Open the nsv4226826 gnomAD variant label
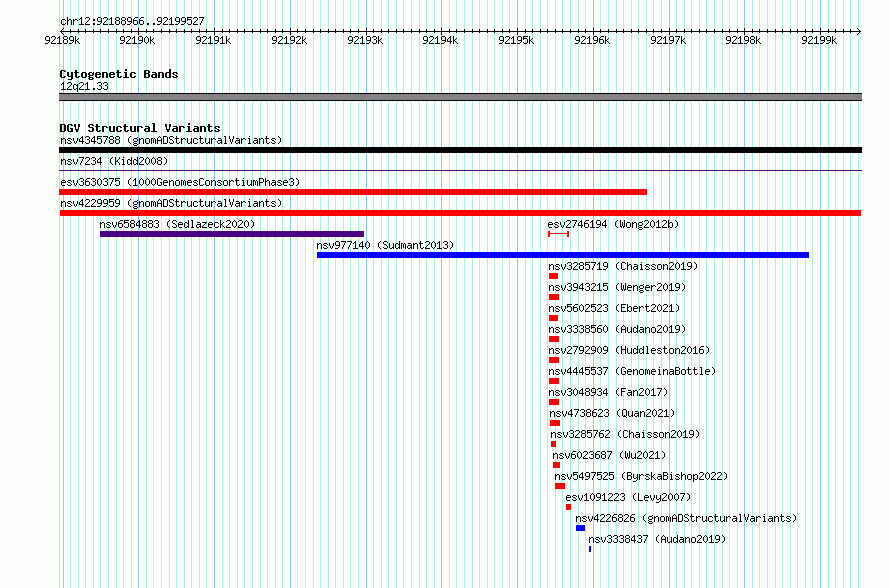This screenshot has height=588, width=890. 686,518
